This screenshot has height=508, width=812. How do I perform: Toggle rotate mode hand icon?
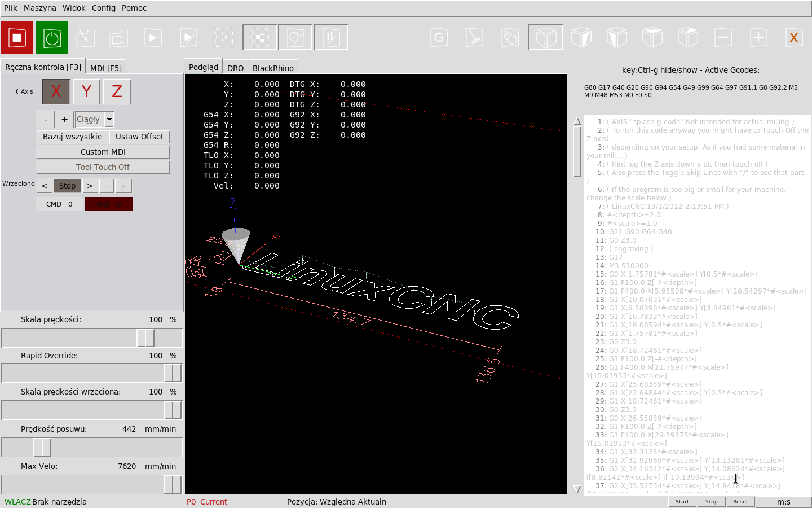510,38
